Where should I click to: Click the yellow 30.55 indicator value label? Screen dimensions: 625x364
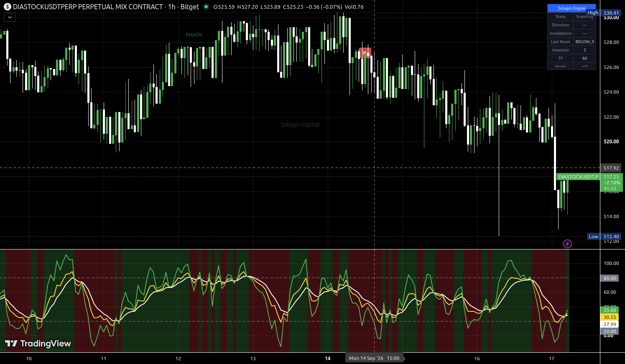pyautogui.click(x=610, y=317)
